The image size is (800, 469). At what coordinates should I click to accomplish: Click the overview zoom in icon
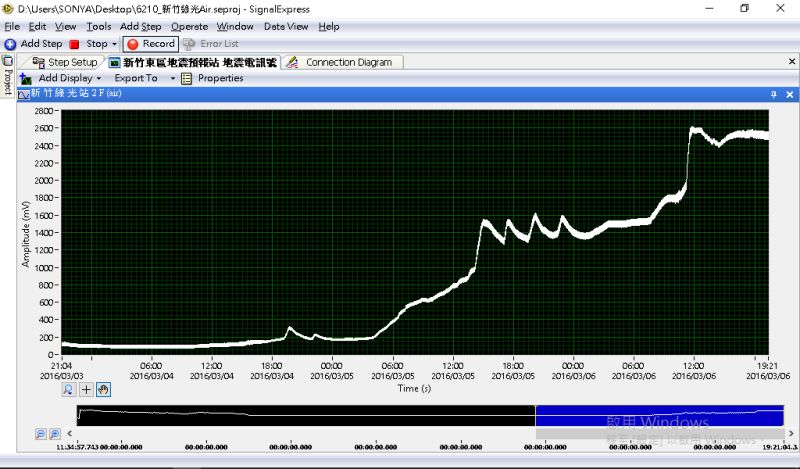54,434
